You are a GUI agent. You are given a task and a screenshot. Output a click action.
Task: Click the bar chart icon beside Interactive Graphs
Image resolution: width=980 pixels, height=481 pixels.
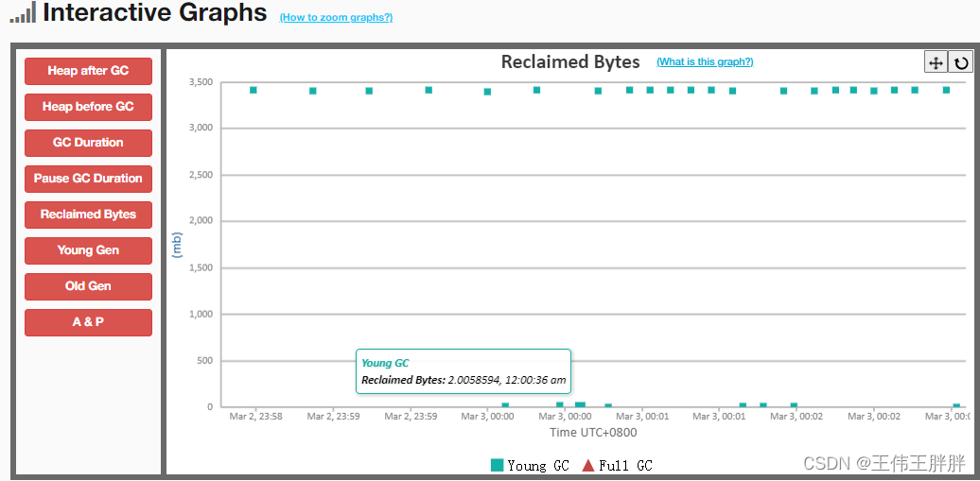[23, 12]
